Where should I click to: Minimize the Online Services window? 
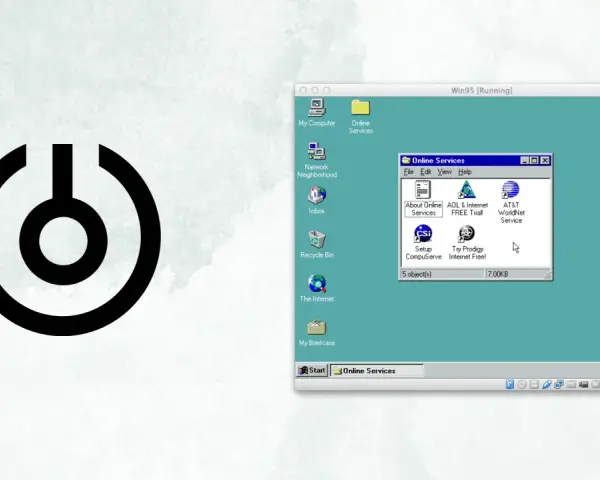(525, 160)
